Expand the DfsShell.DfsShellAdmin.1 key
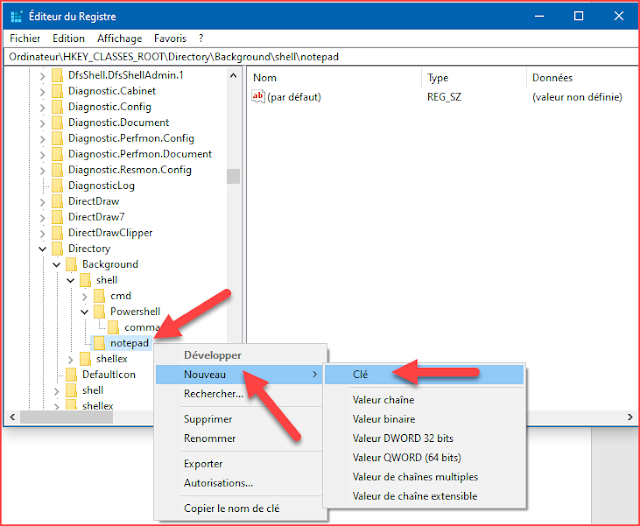Screen dimensions: 640x526 tap(42, 76)
